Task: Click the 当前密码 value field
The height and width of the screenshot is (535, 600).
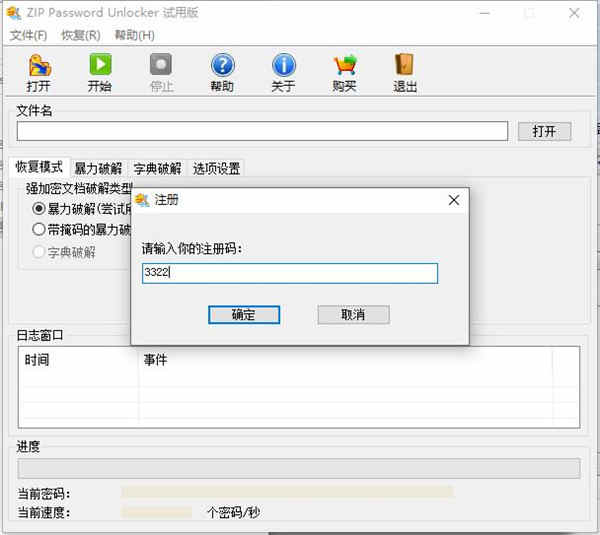Action: point(287,493)
